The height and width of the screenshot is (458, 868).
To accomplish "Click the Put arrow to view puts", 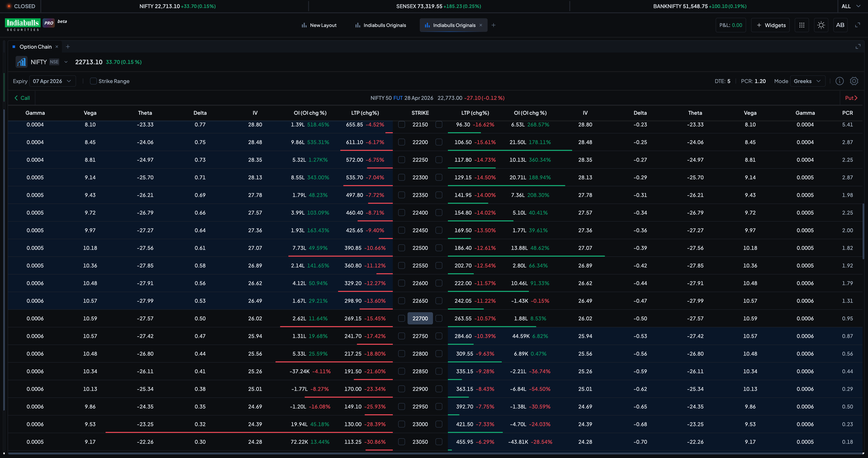I will [x=851, y=98].
